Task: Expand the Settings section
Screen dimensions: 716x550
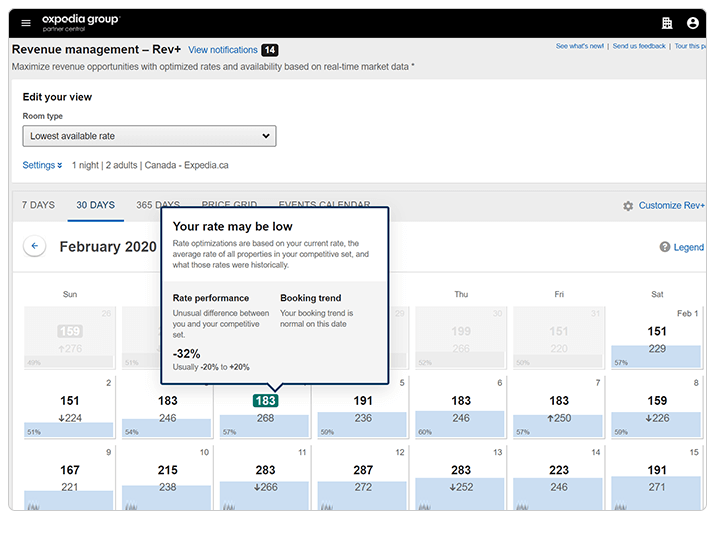Action: pos(42,165)
